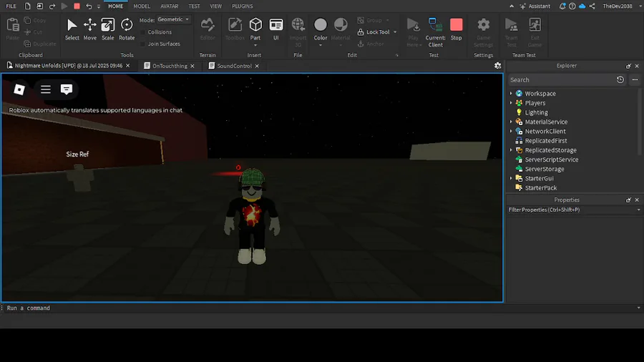Expand the Part dropdown arrow
Image resolution: width=644 pixels, height=362 pixels.
pyautogui.click(x=255, y=45)
